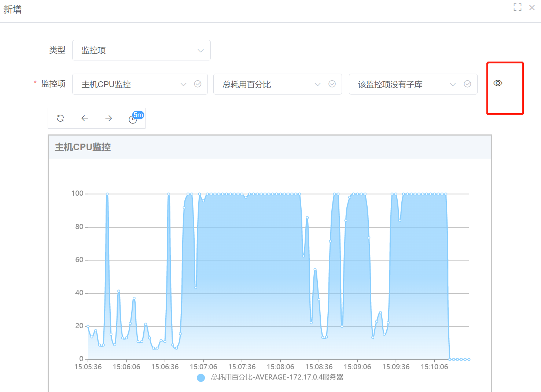The image size is (541, 392).
Task: Click the blue legend color dot
Action: pos(201,378)
